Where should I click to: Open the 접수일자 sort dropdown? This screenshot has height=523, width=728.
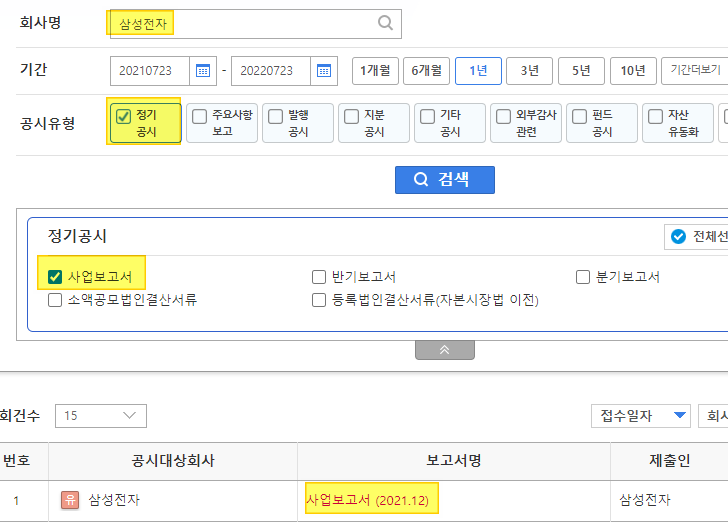pos(641,416)
